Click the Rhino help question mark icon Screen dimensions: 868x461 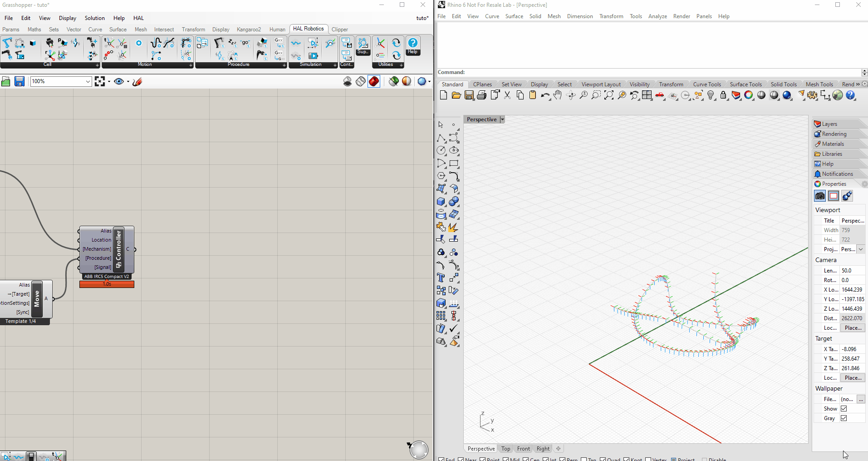[x=850, y=95]
